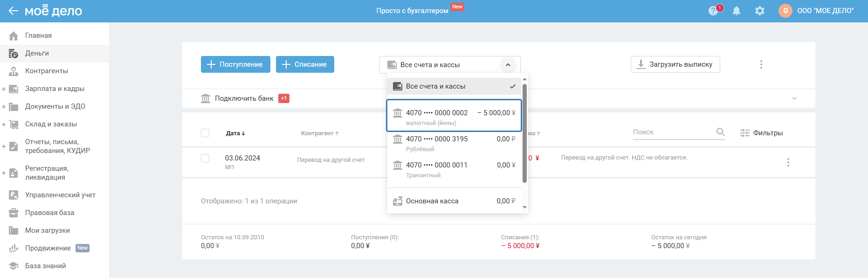868x278 pixels.
Task: Click the +1 red badge
Action: click(x=284, y=98)
